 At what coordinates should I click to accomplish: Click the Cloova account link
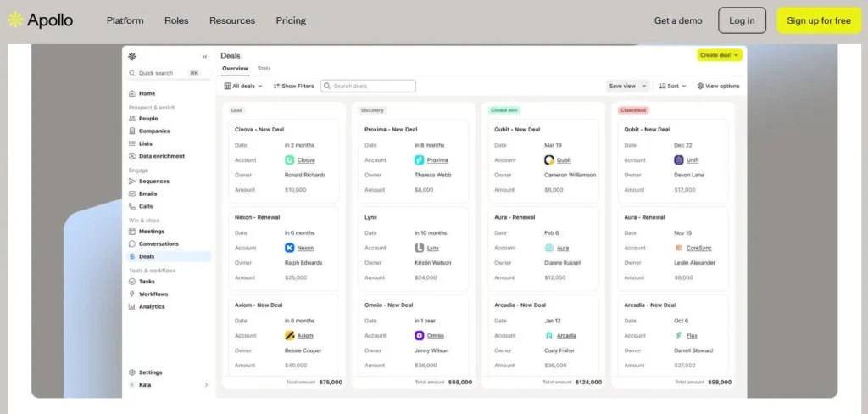[x=305, y=160]
